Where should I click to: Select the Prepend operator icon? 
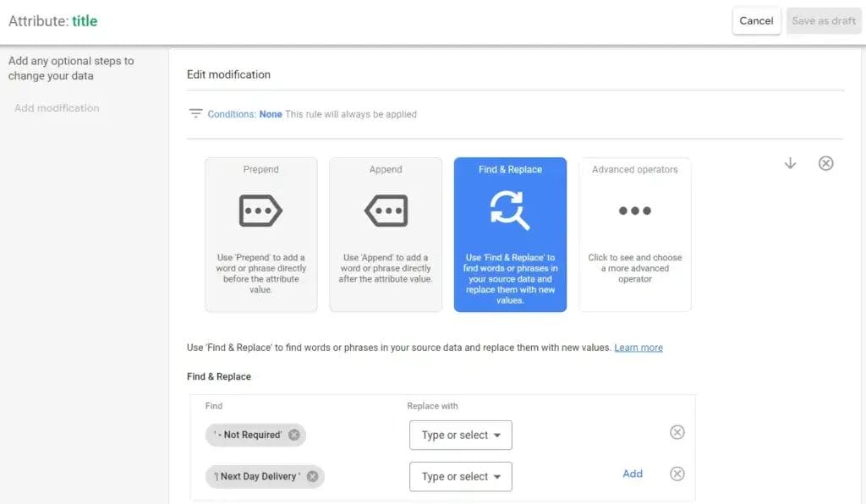pyautogui.click(x=260, y=210)
